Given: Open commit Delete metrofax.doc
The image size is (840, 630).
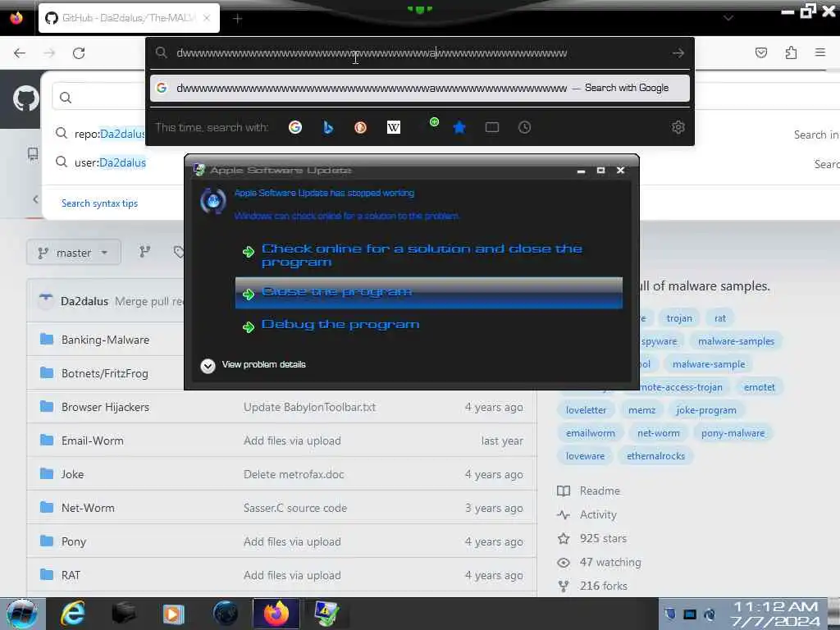Looking at the screenshot, I should click(x=294, y=474).
